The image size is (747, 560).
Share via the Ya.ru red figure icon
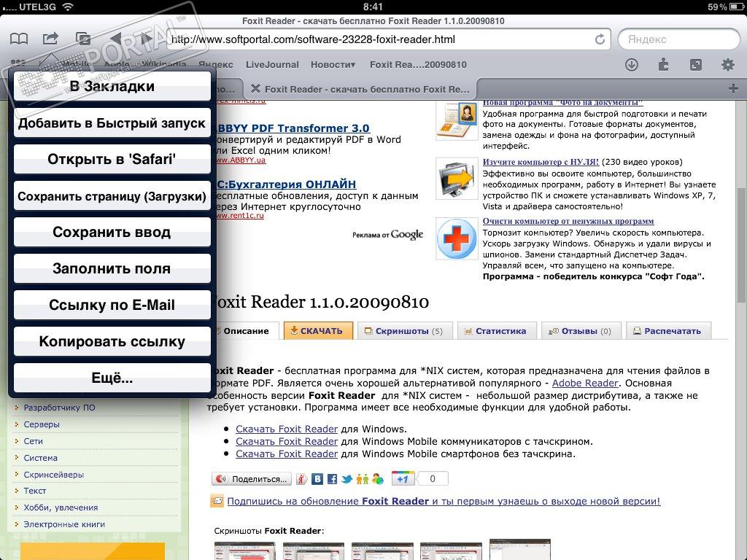click(301, 479)
